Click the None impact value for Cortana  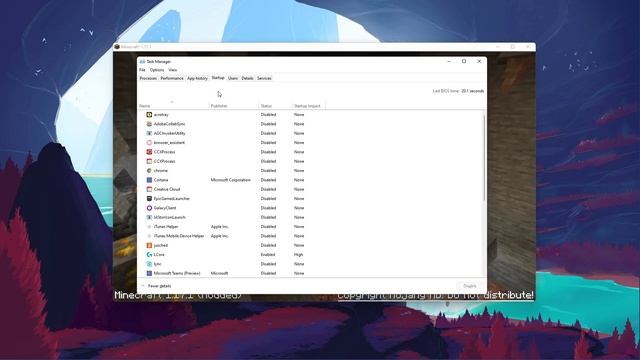click(299, 180)
